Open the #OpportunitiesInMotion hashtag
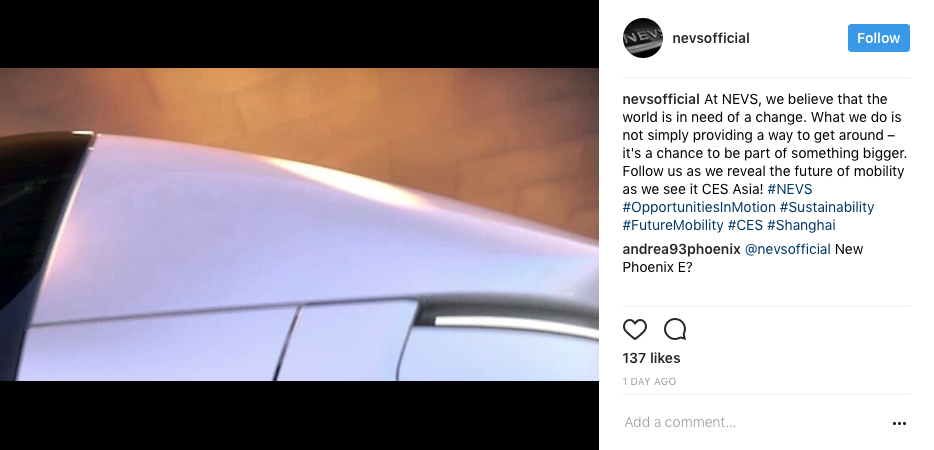The height and width of the screenshot is (450, 934). [x=699, y=207]
